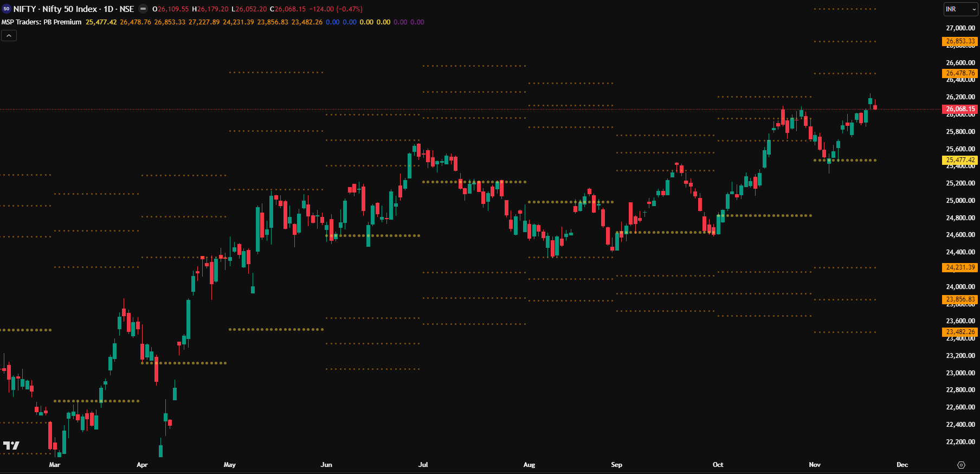Click the TradingView logo on the chart
This screenshot has width=980, height=474.
click(11, 445)
